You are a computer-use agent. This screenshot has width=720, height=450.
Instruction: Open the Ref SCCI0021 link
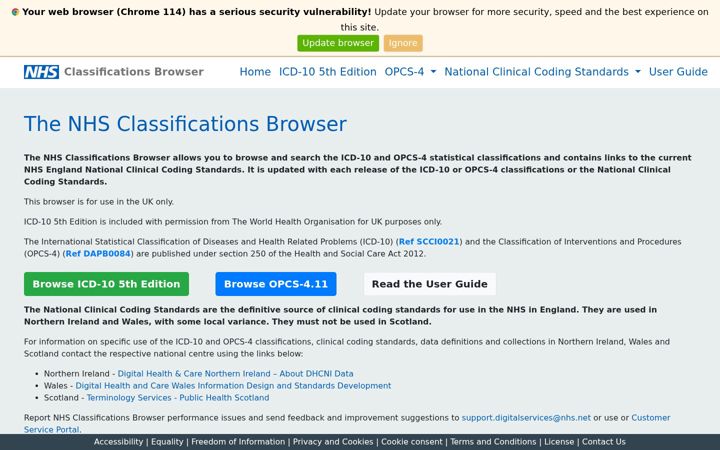[429, 242]
